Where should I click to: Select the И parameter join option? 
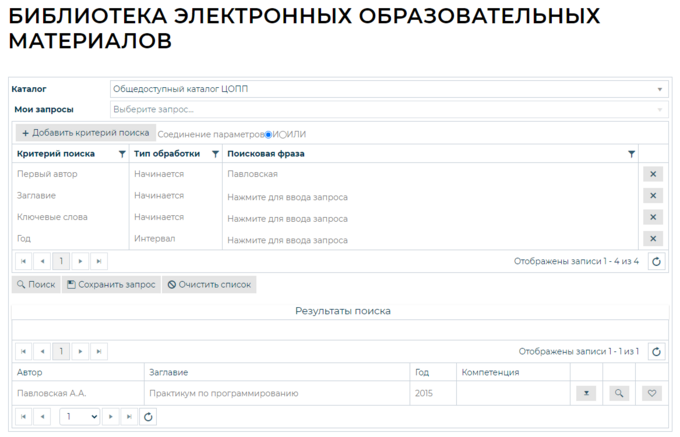click(x=268, y=134)
